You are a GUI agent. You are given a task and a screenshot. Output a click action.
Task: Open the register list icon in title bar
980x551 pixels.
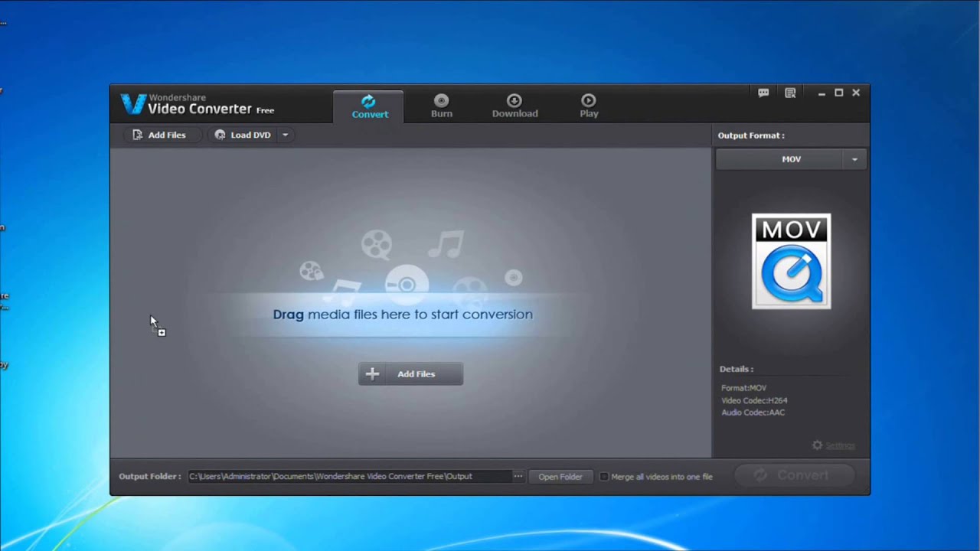pyautogui.click(x=790, y=93)
